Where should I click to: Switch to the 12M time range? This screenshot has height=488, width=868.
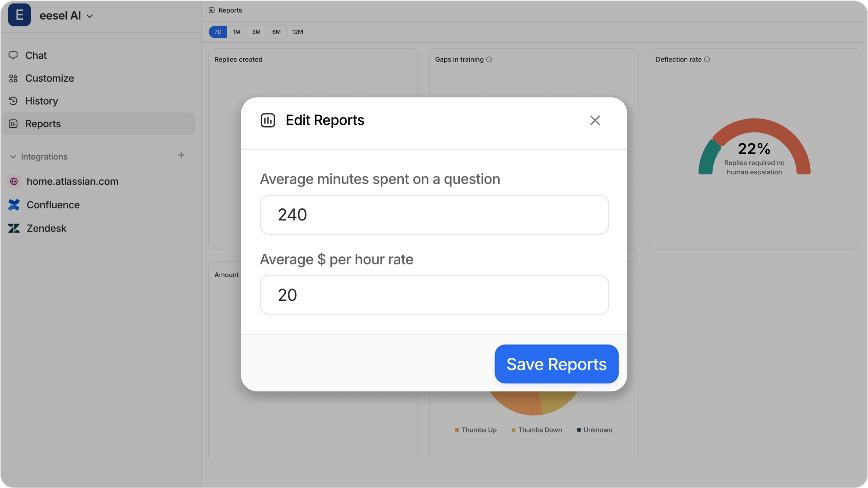[x=298, y=32]
